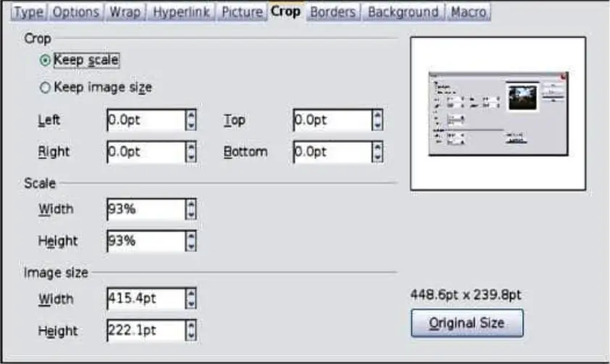Open the Wrap tab
The width and height of the screenshot is (610, 364).
click(x=125, y=12)
